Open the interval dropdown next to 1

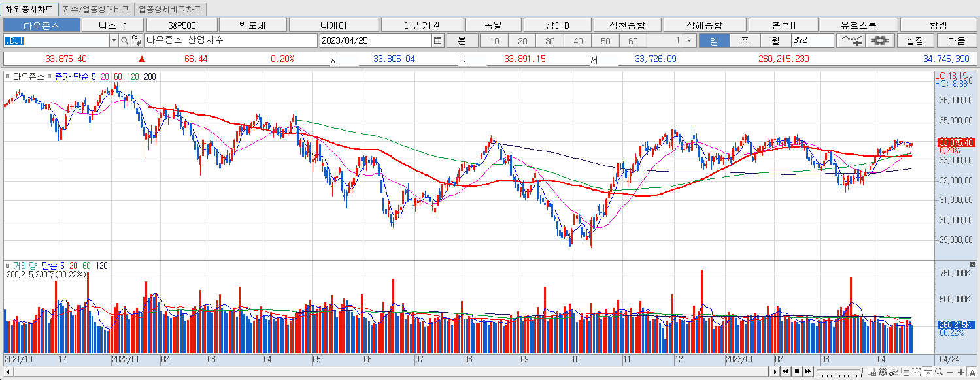689,40
